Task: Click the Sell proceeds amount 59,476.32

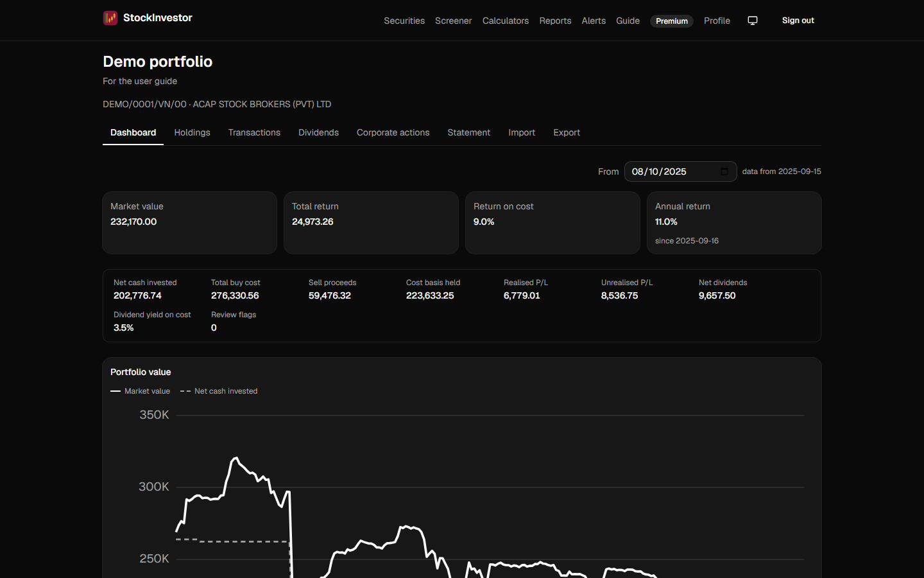Action: 330,295
